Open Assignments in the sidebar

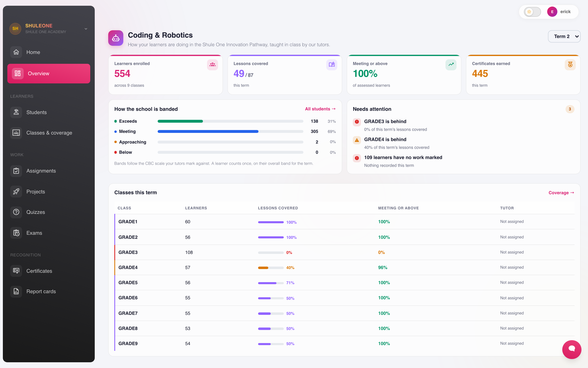(49, 171)
